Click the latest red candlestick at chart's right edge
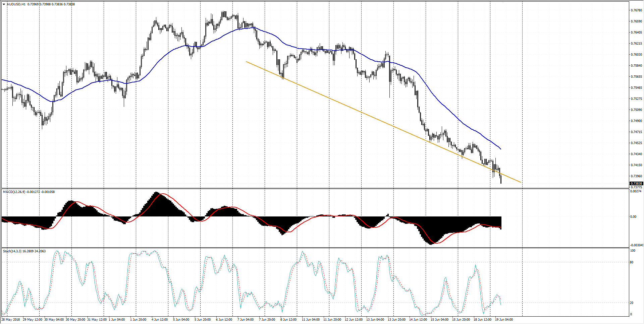644x324 pixels. (x=501, y=179)
